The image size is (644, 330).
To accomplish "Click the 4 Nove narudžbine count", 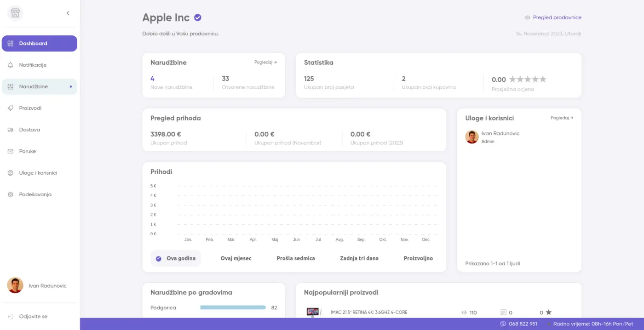I will click(152, 79).
